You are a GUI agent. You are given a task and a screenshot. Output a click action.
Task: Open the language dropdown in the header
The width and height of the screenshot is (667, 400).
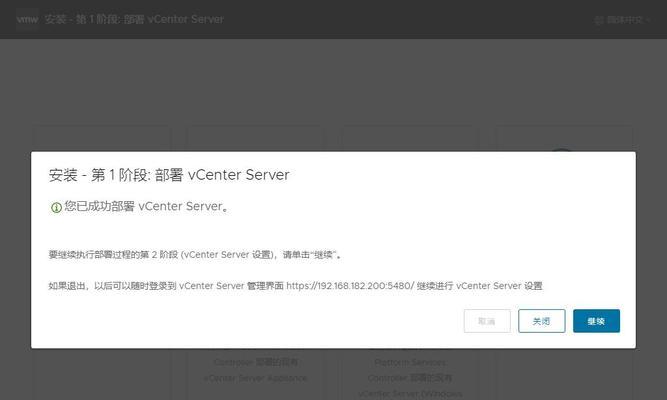tap(623, 20)
